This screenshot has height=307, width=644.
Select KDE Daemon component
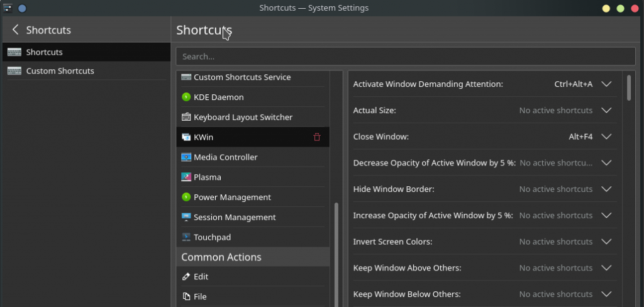pos(253,97)
